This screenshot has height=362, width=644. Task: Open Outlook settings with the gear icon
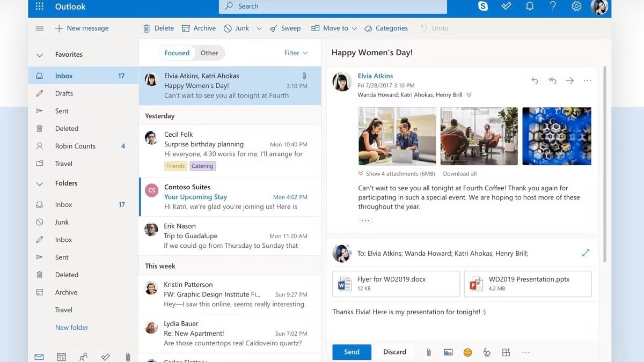(576, 6)
